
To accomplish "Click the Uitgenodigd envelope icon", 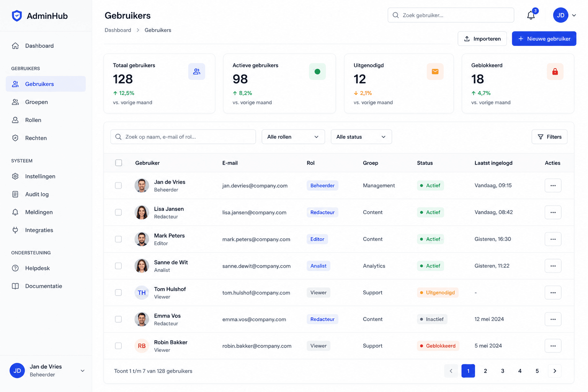I will pyautogui.click(x=435, y=72).
